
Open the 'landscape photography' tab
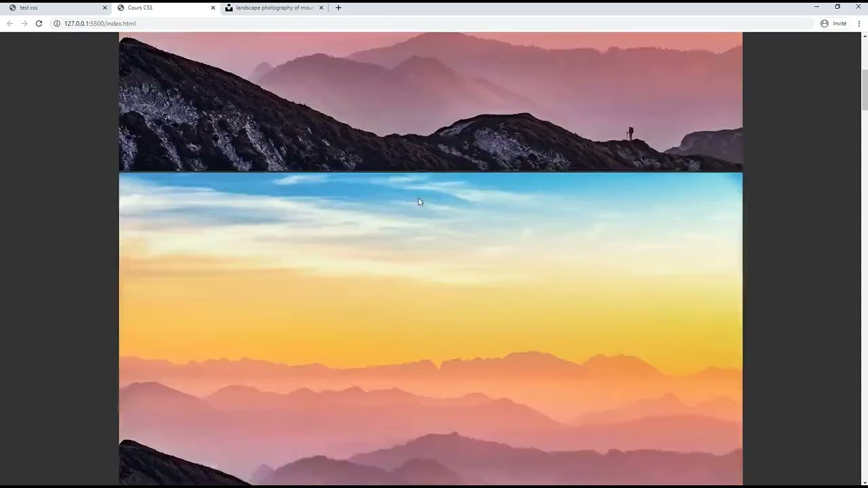pos(274,7)
